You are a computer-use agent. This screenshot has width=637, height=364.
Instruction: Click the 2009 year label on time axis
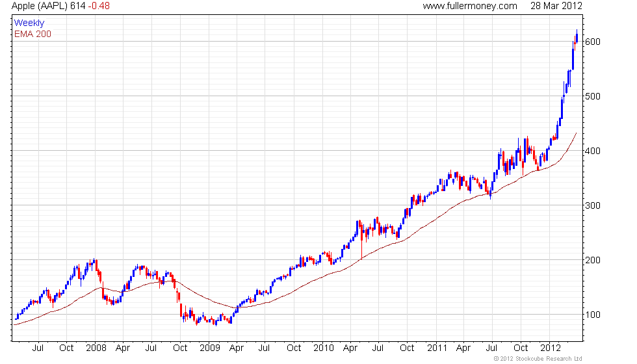click(x=210, y=348)
